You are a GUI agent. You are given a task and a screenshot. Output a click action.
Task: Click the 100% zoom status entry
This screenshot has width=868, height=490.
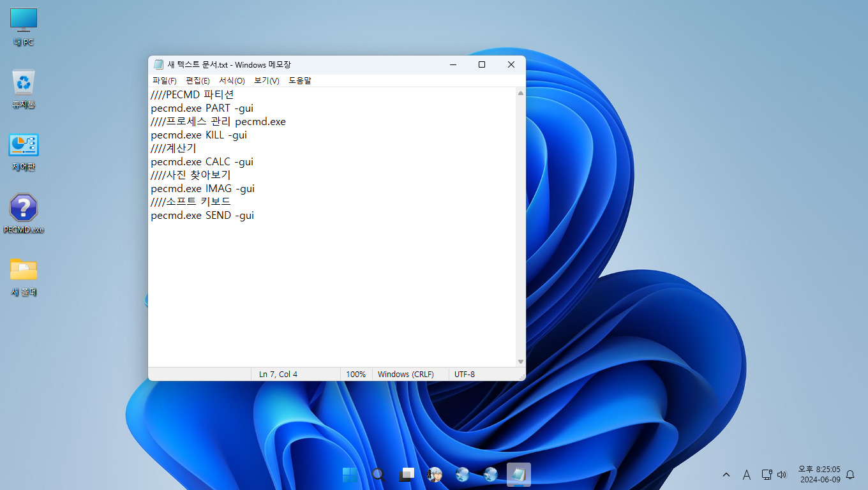click(356, 374)
